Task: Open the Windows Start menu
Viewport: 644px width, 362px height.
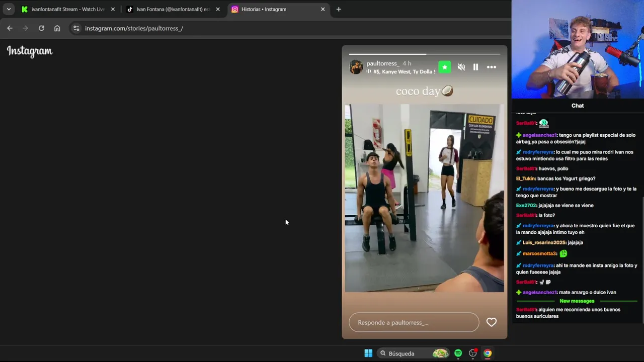Action: click(368, 353)
